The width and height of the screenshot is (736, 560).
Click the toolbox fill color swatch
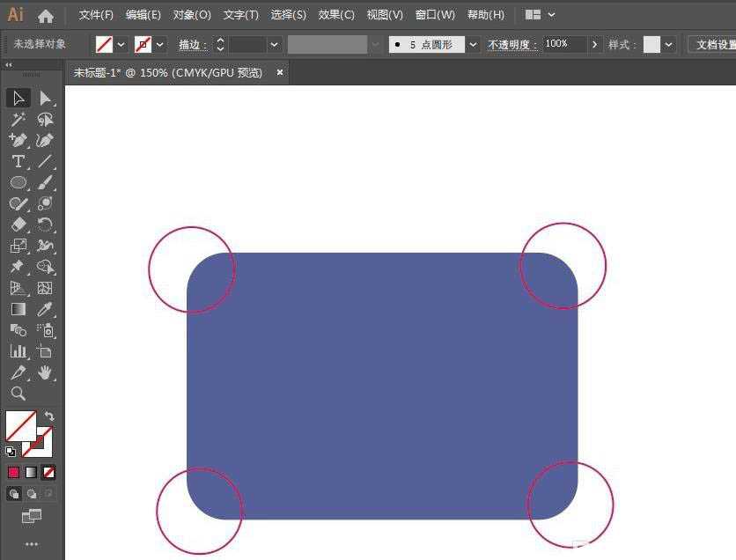coord(20,425)
